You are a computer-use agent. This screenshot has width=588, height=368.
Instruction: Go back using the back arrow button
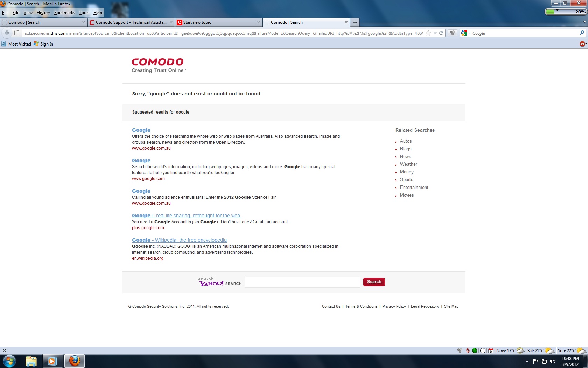click(x=7, y=33)
